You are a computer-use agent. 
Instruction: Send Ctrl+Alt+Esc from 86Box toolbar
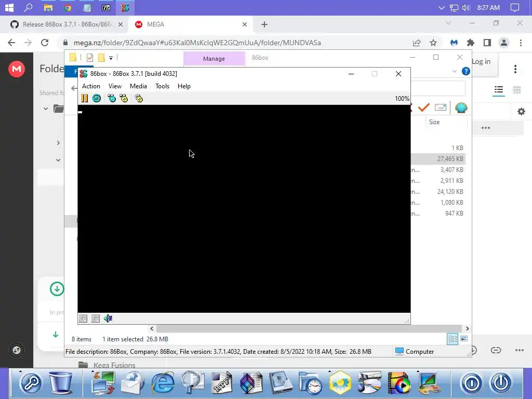tap(124, 98)
